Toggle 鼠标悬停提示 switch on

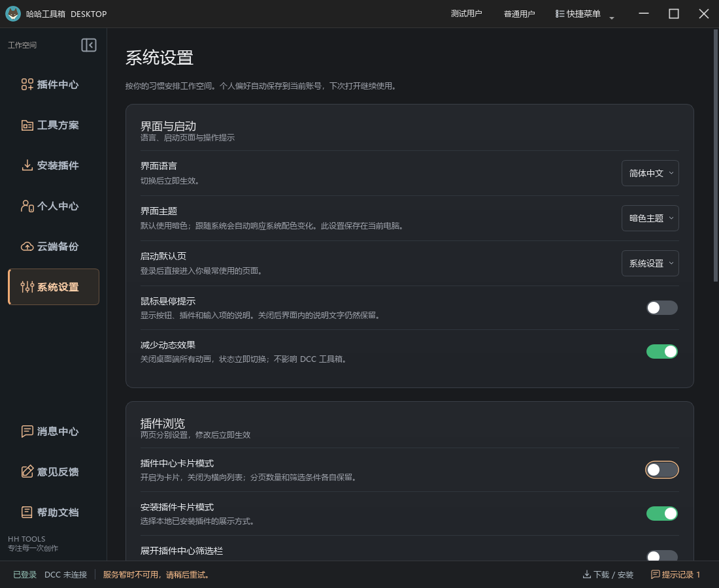point(661,308)
